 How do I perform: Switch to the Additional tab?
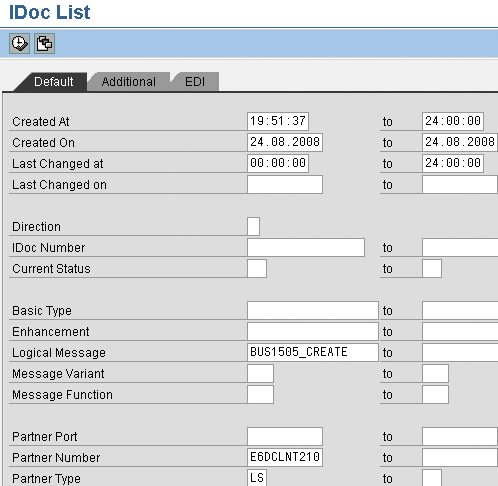click(129, 82)
